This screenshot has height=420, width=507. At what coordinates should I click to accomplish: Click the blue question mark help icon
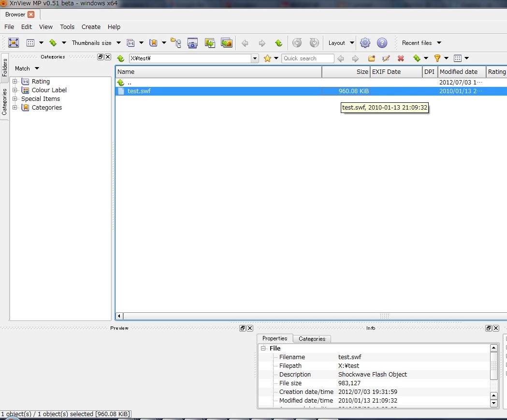[382, 42]
